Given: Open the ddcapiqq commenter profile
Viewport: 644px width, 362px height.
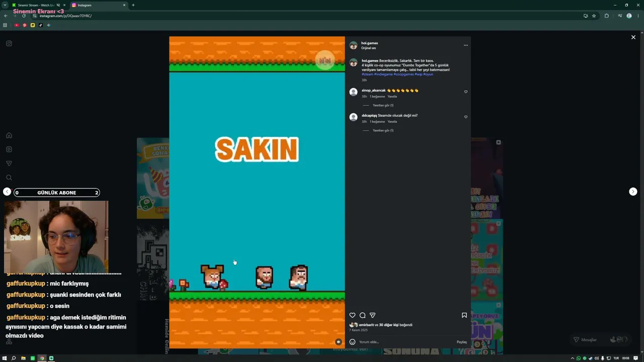Looking at the screenshot, I should click(369, 116).
